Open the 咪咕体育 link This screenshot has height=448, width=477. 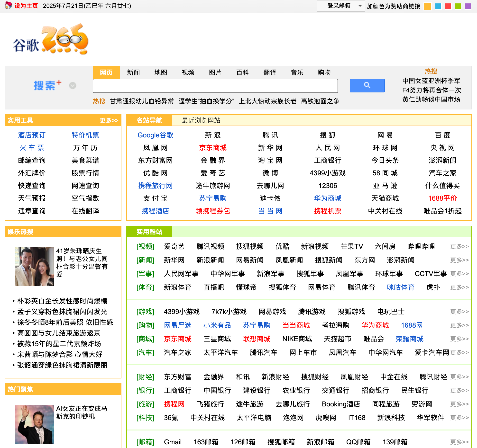click(x=401, y=287)
